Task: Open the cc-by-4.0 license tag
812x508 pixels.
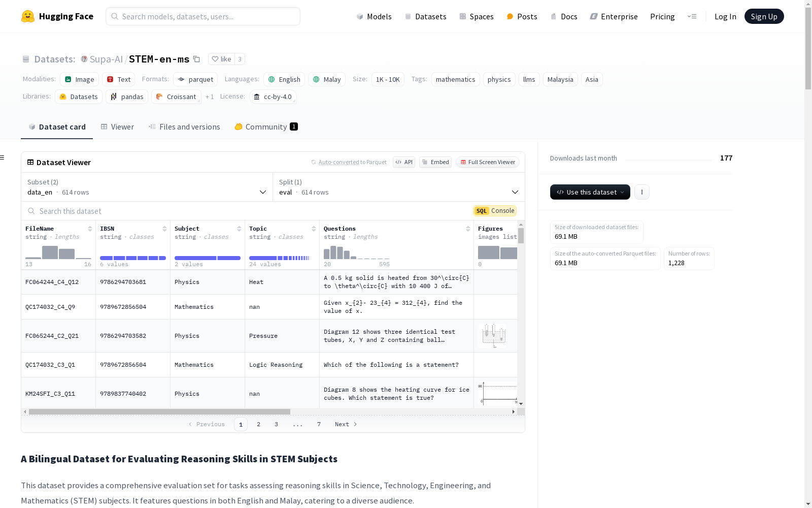Action: tap(273, 97)
